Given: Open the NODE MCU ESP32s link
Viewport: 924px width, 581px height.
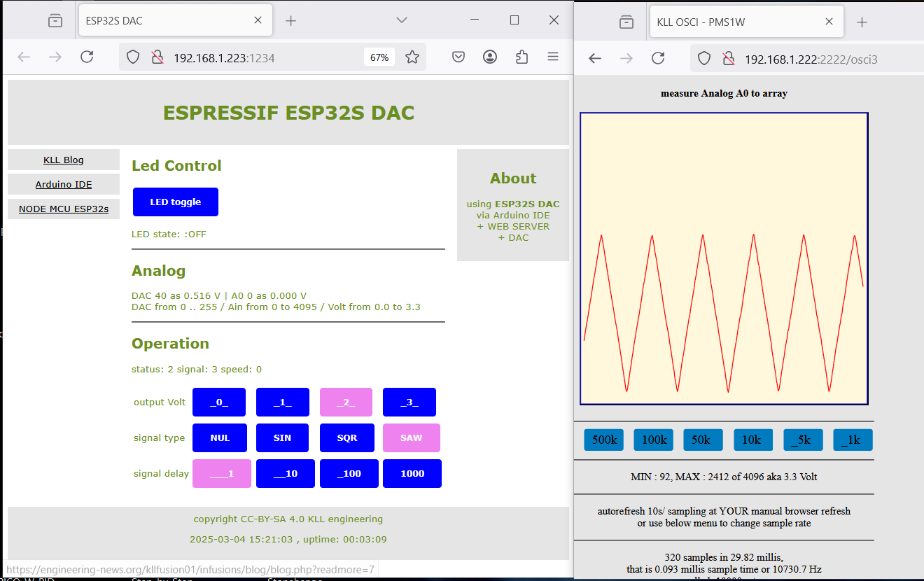Looking at the screenshot, I should click(x=64, y=209).
